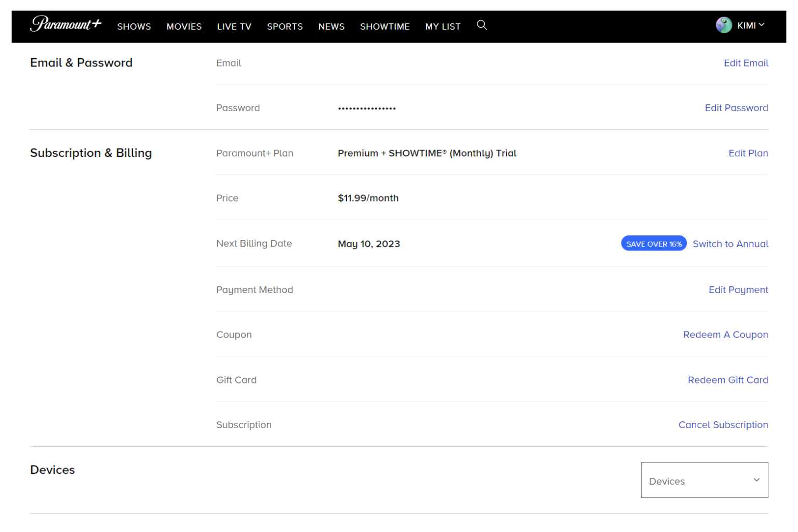Screen dimensions: 798x532
Task: Click Edit Email
Action: pos(746,63)
